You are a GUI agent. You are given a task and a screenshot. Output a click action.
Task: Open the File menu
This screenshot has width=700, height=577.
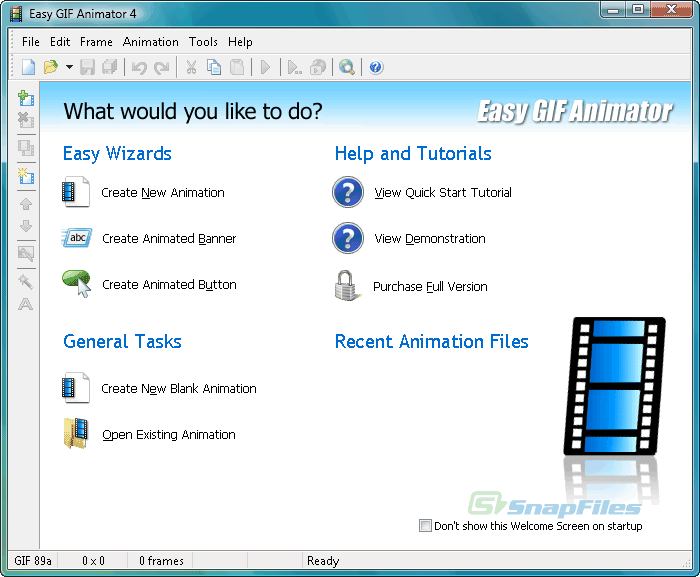[x=31, y=42]
